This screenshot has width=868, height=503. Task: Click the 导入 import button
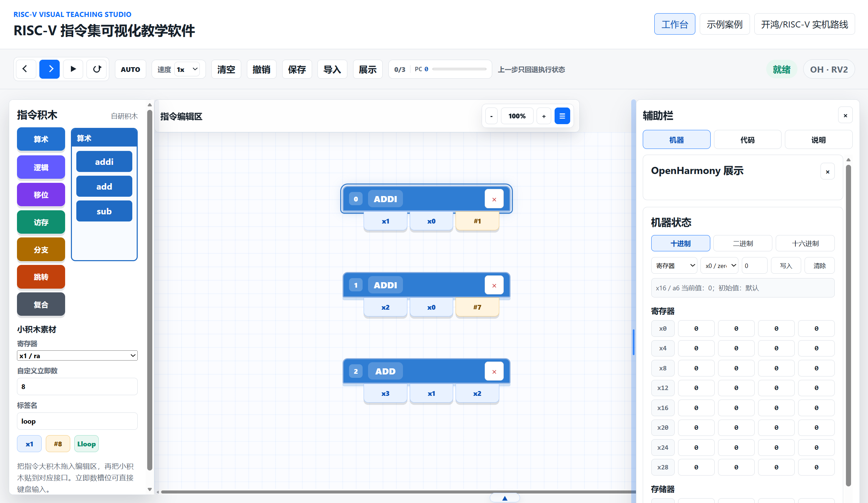(x=332, y=69)
